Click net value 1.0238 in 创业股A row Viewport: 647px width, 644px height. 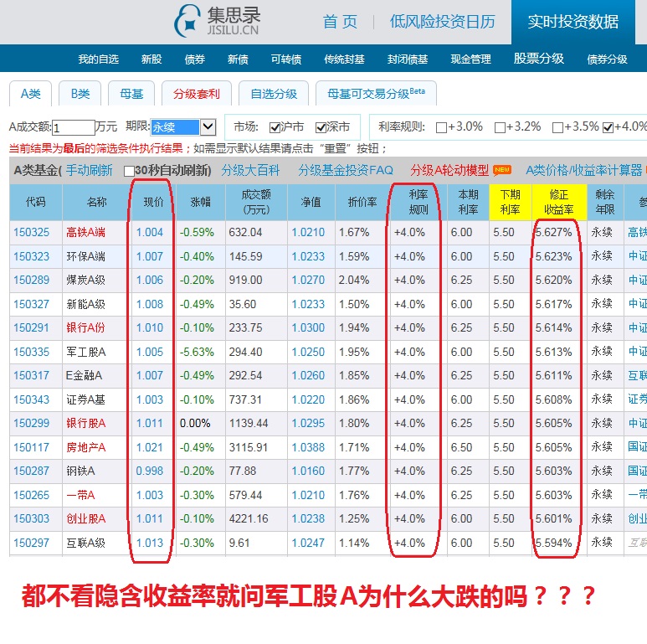pyautogui.click(x=308, y=519)
